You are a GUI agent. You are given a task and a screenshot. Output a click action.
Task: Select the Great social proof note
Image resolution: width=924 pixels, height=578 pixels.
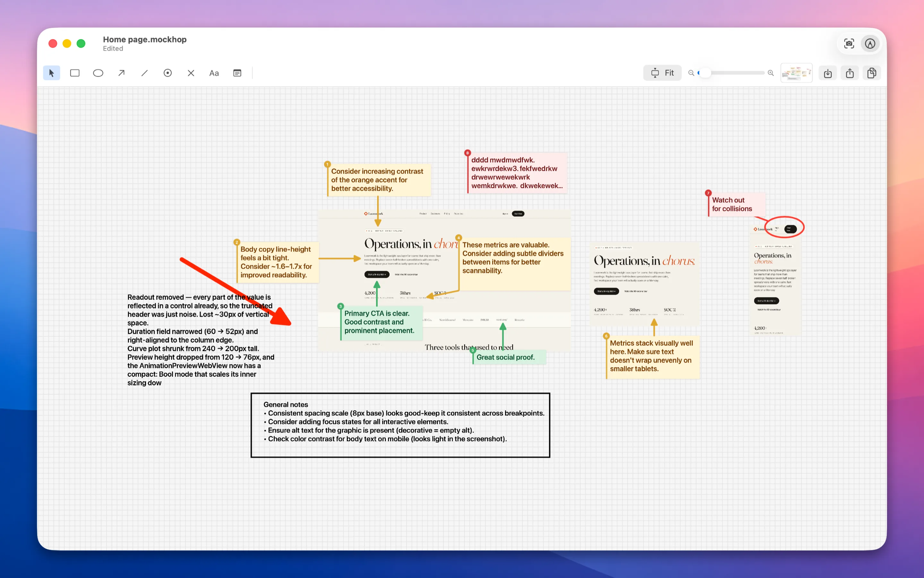click(x=509, y=357)
